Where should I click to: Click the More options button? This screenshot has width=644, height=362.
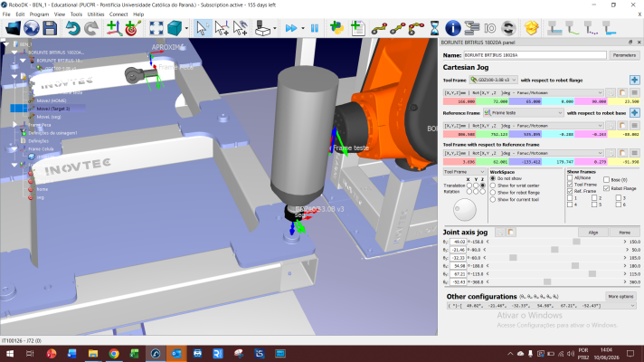click(621, 296)
